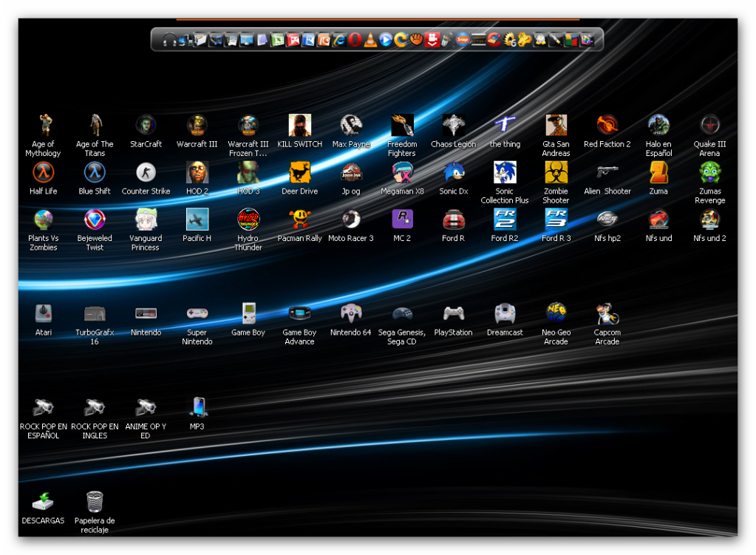
Task: Open the Snap icon in the dock
Action: [x=463, y=40]
